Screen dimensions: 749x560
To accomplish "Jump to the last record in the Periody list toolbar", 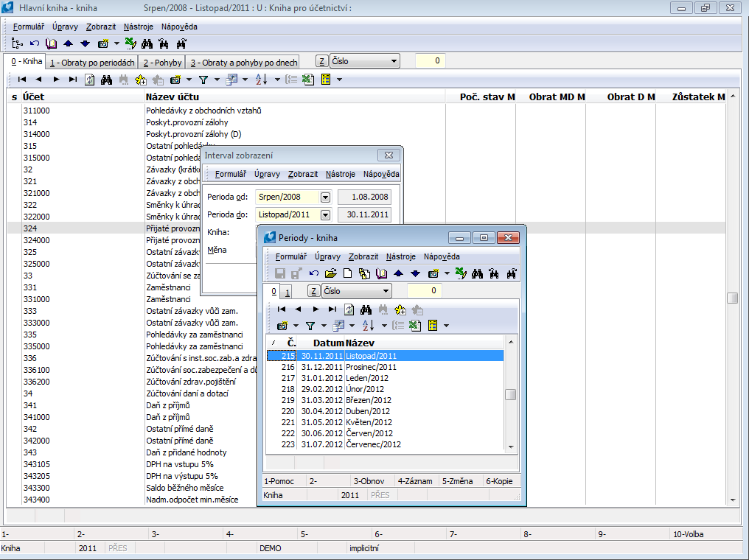I will click(x=332, y=309).
